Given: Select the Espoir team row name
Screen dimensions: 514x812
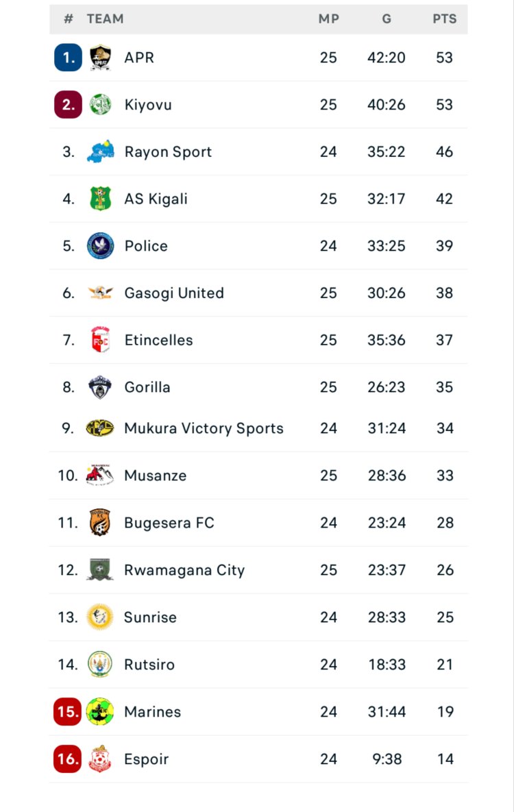Looking at the screenshot, I should click(146, 759).
